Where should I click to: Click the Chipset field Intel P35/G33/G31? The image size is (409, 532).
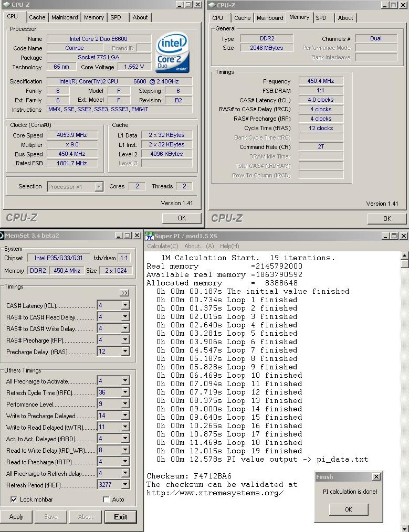click(58, 258)
